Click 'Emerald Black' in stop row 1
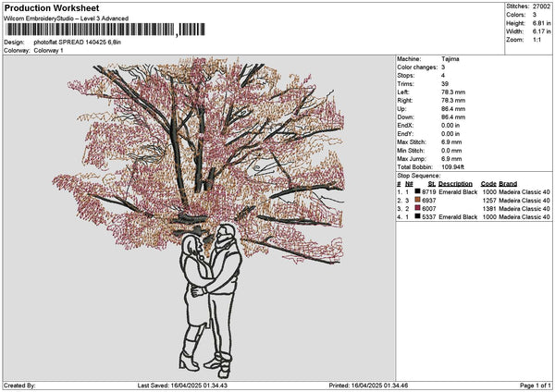The width and height of the screenshot is (555, 392). coord(458,192)
